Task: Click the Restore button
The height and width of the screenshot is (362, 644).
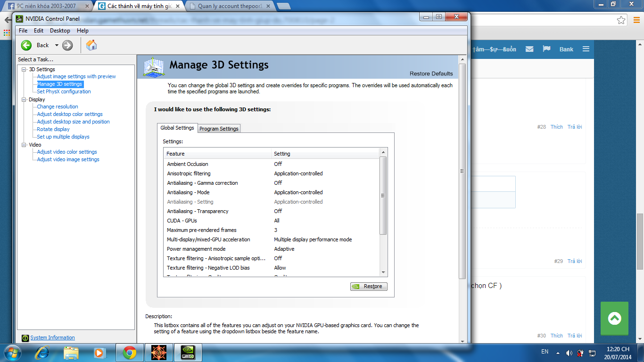Action: [x=369, y=286]
